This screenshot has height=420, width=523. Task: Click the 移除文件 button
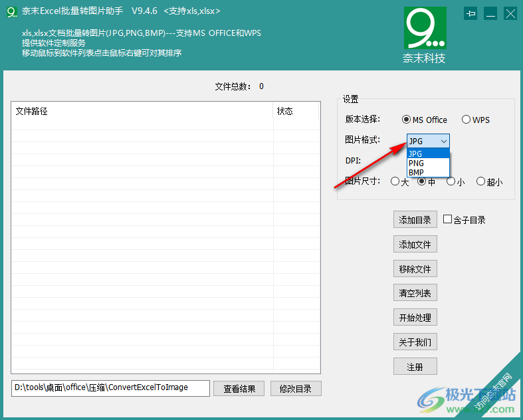click(415, 268)
